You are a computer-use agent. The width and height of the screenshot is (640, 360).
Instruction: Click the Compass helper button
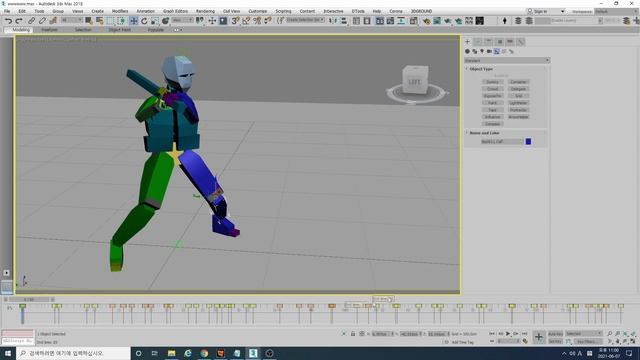[492, 124]
